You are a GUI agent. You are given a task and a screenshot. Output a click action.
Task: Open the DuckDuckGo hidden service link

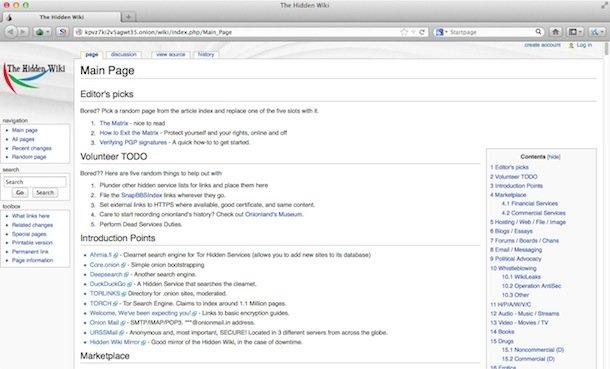point(108,284)
